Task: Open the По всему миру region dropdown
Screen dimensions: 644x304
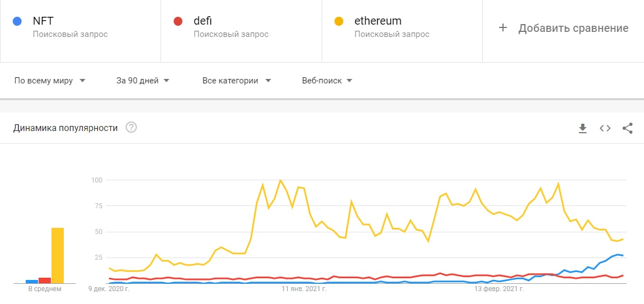Action: [50, 81]
